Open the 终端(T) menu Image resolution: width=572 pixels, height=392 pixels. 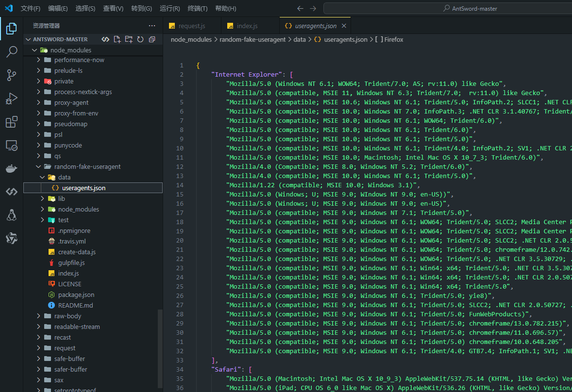[197, 8]
